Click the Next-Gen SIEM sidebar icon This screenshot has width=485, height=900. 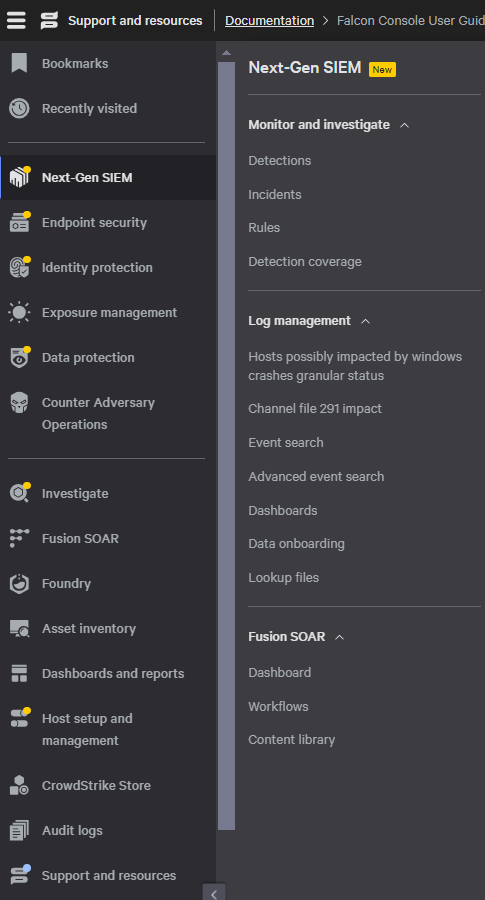tap(20, 177)
